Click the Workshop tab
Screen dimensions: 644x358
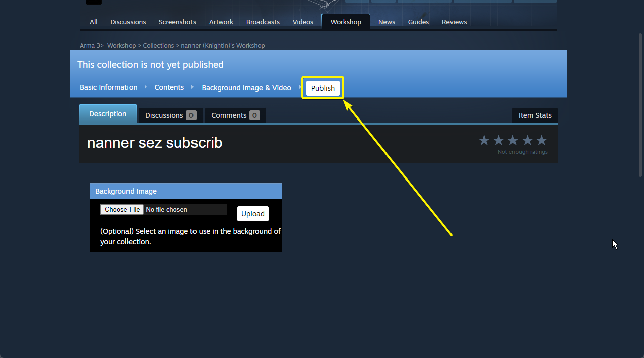[x=346, y=22]
